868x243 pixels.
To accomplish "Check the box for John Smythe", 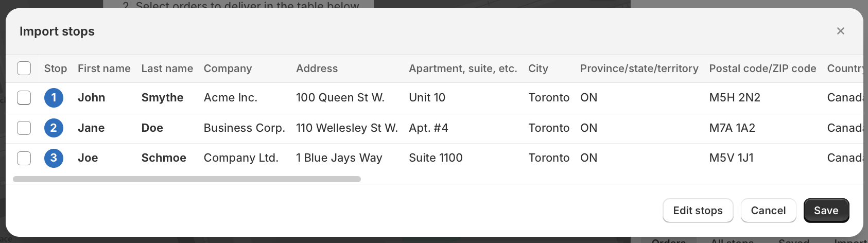I will [24, 98].
